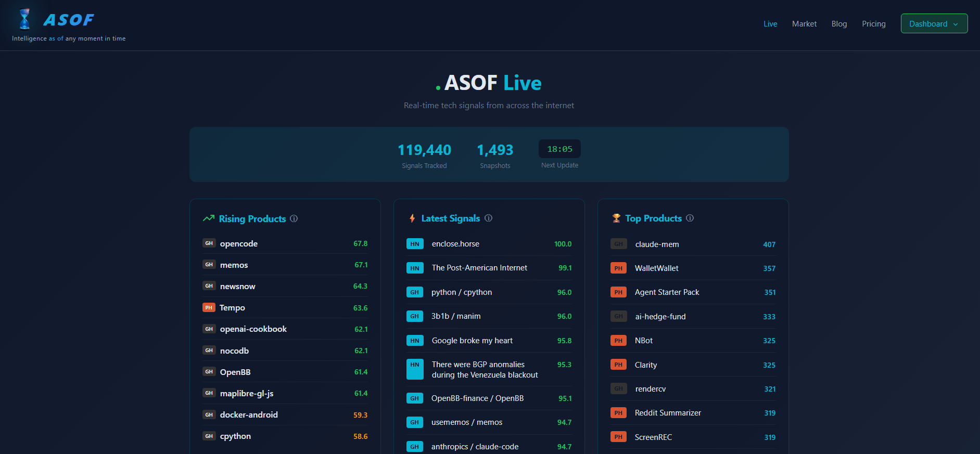Open the OpenBB rising product row
The width and height of the screenshot is (980, 454).
tap(285, 372)
